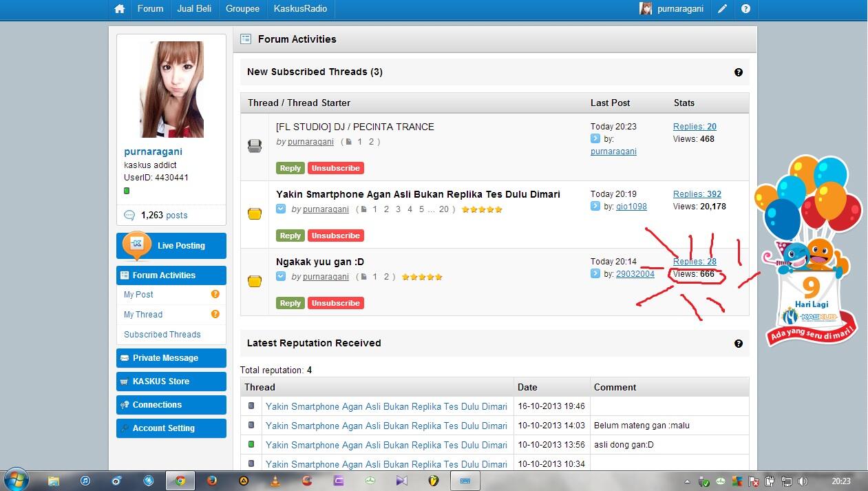Open KaskusRadio in top bar

[x=300, y=9]
